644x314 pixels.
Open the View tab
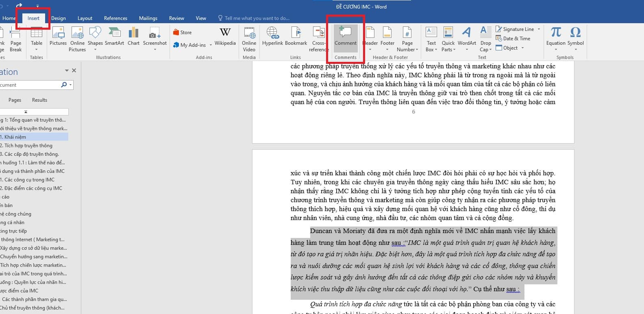(201, 18)
